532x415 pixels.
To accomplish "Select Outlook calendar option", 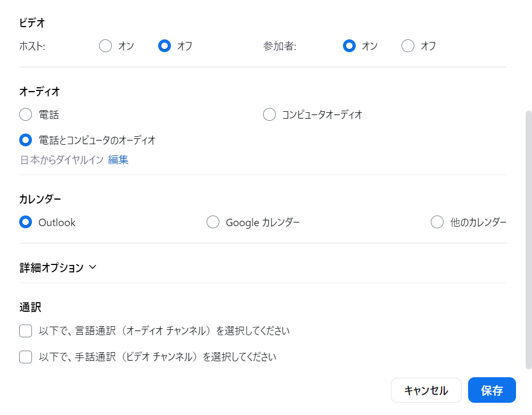I will click(x=26, y=222).
